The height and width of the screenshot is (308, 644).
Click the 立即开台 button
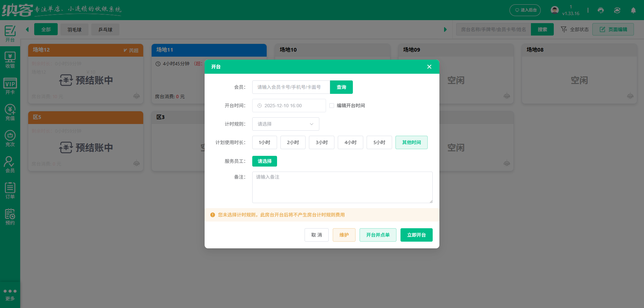pyautogui.click(x=416, y=235)
